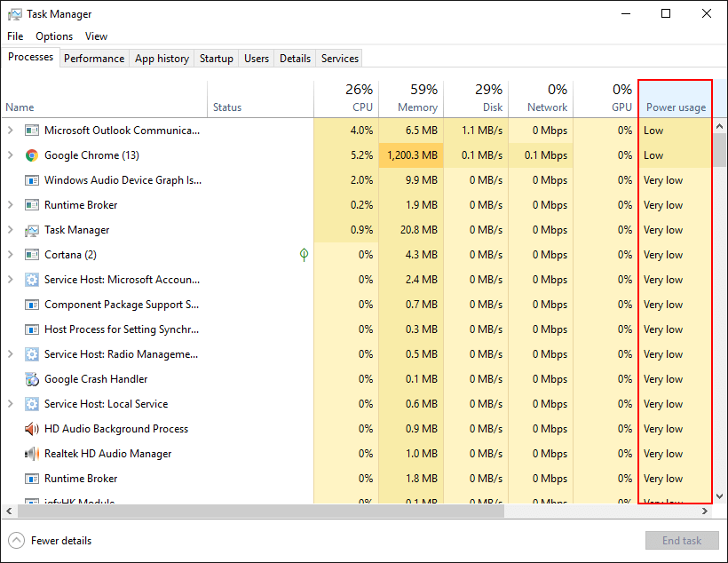
Task: Click the Google Crash Handler icon
Action: [x=32, y=379]
